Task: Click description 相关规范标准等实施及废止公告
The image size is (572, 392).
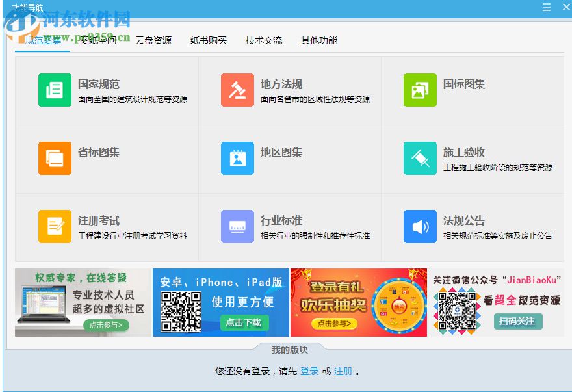Action: 498,236
